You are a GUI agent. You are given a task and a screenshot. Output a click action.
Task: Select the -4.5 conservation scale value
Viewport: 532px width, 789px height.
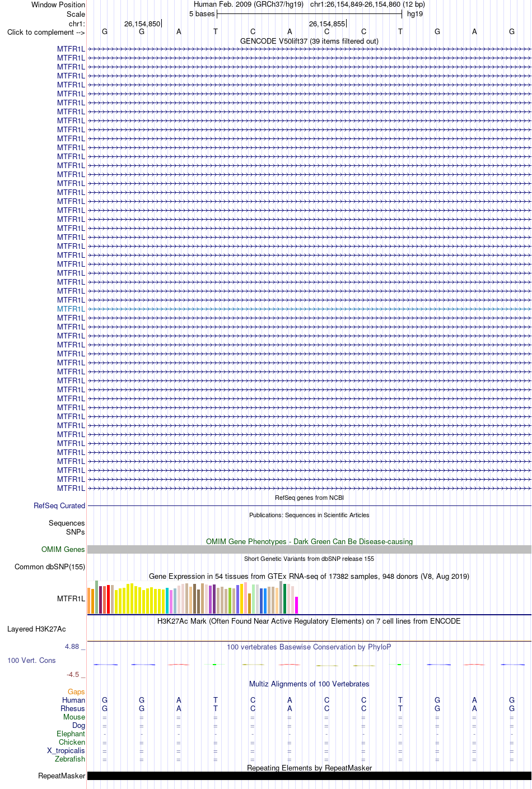click(x=73, y=674)
